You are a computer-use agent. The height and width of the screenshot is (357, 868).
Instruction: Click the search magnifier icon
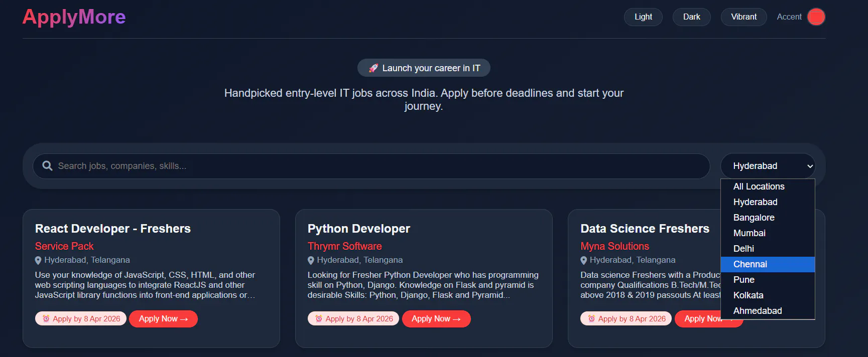47,166
